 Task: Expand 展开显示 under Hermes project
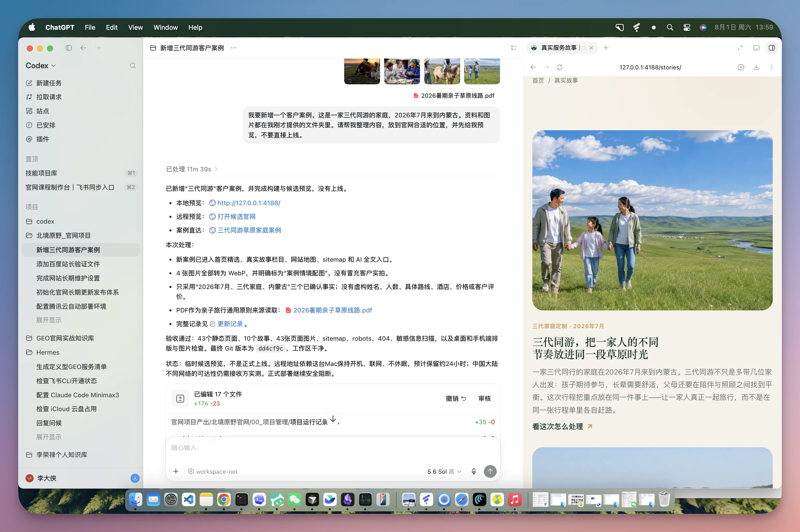49,437
